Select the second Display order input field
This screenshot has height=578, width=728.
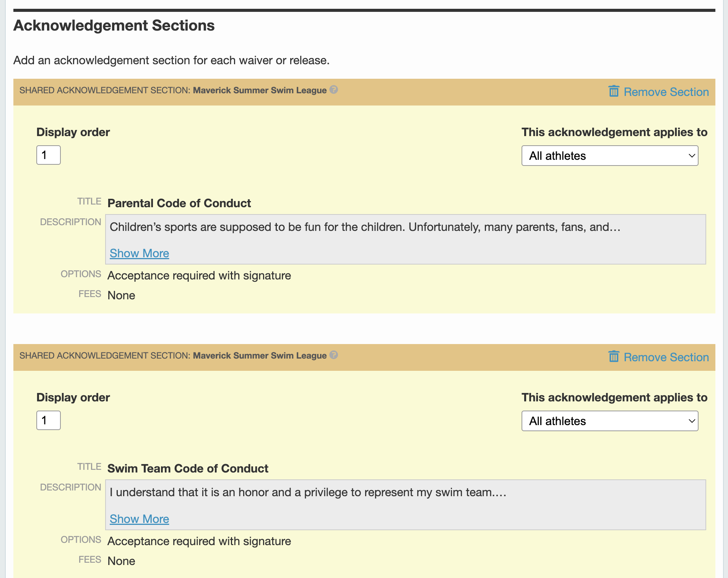pyautogui.click(x=48, y=420)
